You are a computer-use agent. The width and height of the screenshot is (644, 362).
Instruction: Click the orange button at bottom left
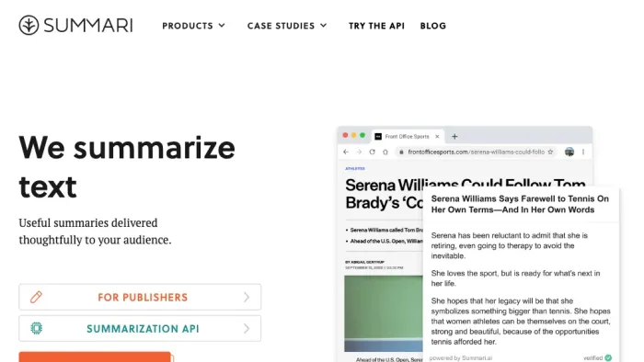pos(95,356)
